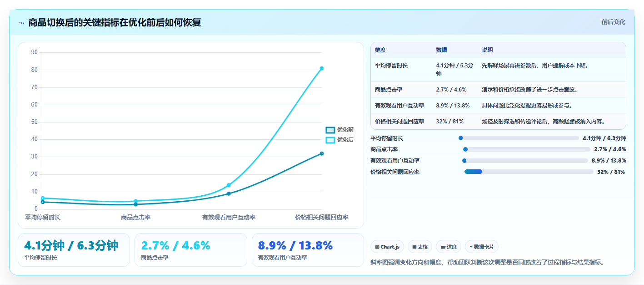Click the footer note starting 斜率图强调变化方向

[x=488, y=262]
